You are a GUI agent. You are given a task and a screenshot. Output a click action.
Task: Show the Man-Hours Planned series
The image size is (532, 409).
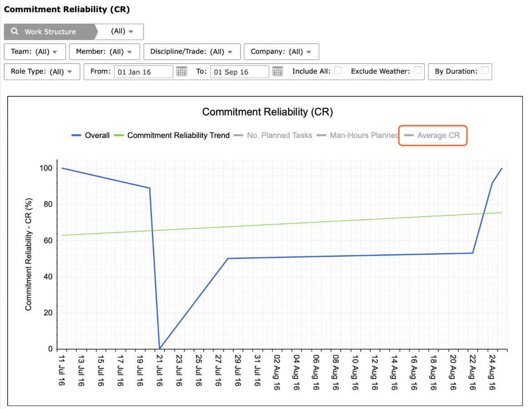click(x=357, y=136)
